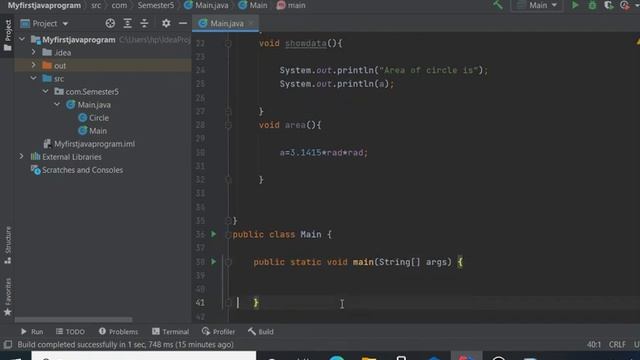Open the Profiler tool window

coord(218,331)
